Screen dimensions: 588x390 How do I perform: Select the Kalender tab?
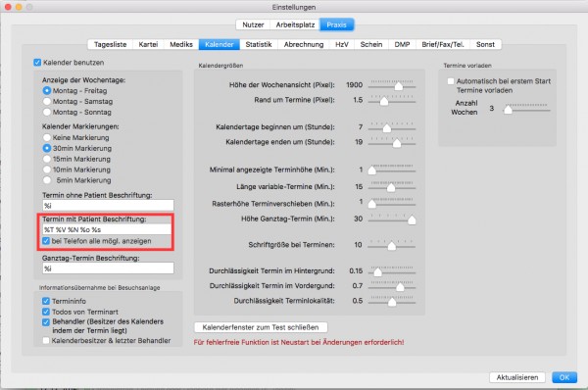220,44
